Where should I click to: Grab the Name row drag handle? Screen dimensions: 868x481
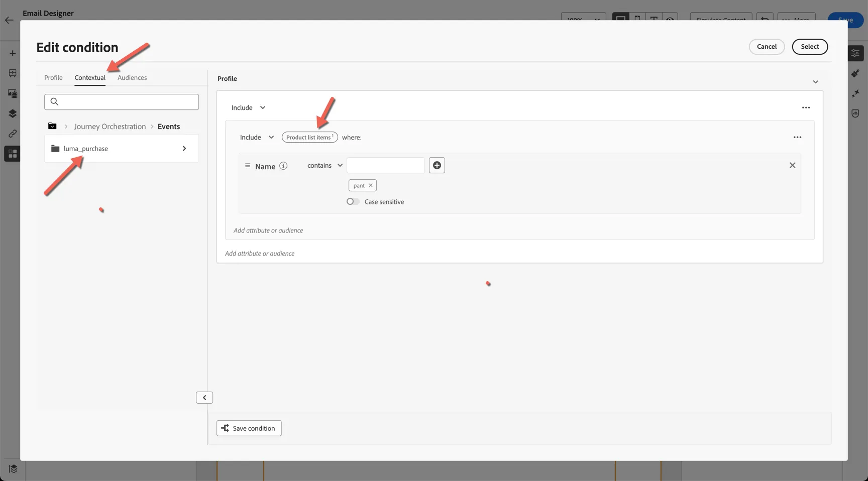point(248,165)
